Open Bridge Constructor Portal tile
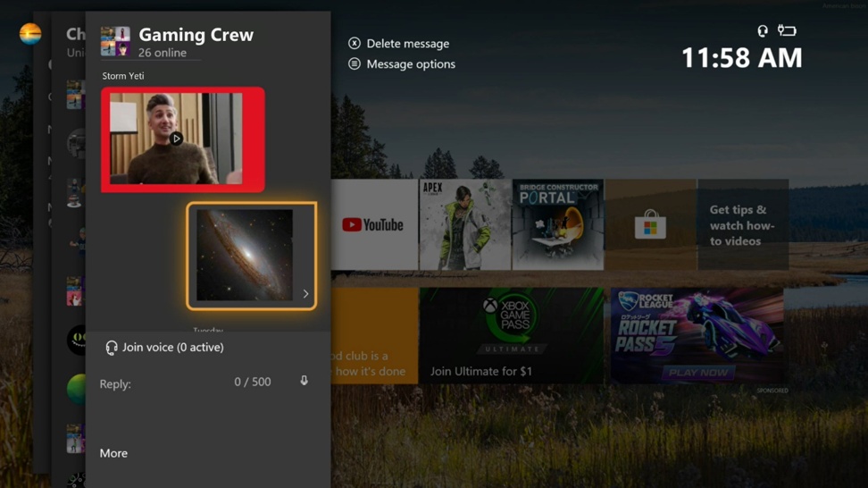The height and width of the screenshot is (488, 868). [x=558, y=225]
